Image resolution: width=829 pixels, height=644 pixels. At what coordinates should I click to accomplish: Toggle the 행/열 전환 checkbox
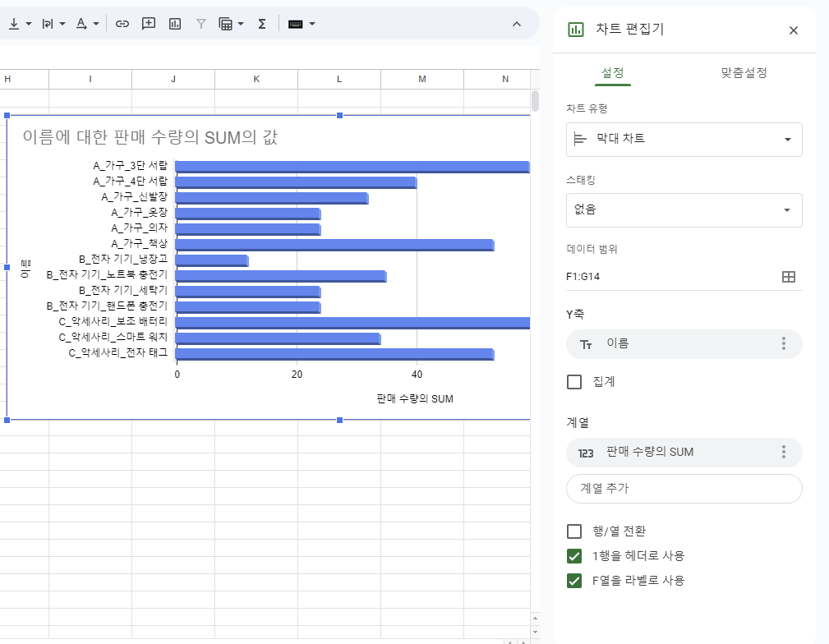tap(574, 531)
